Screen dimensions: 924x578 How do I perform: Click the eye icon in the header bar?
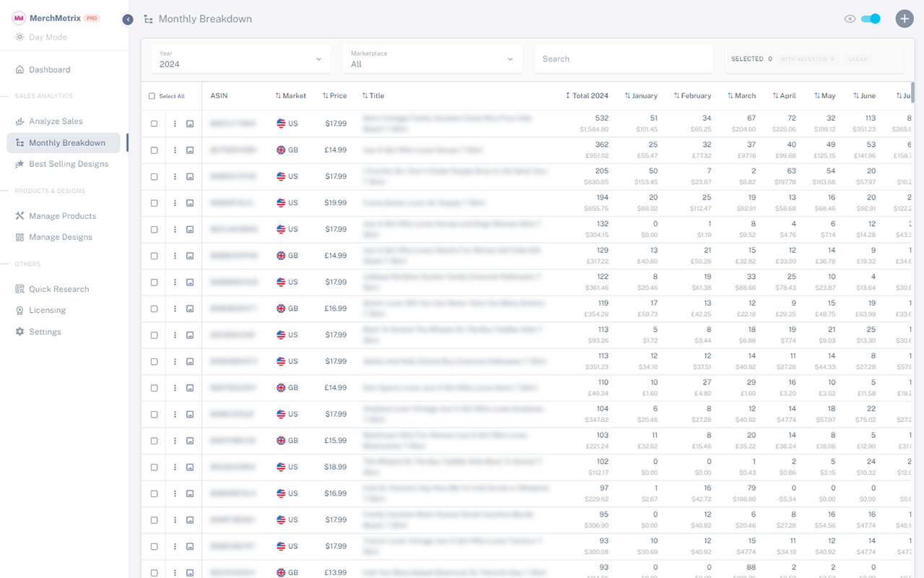pyautogui.click(x=850, y=19)
